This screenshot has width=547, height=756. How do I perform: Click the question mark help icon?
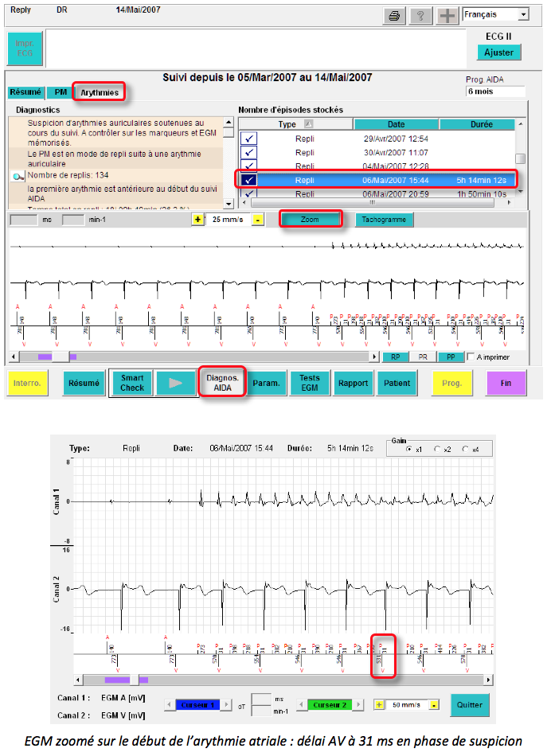coord(420,15)
